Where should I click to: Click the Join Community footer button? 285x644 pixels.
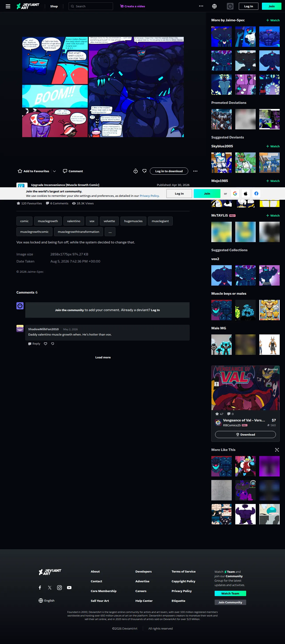tap(230, 602)
